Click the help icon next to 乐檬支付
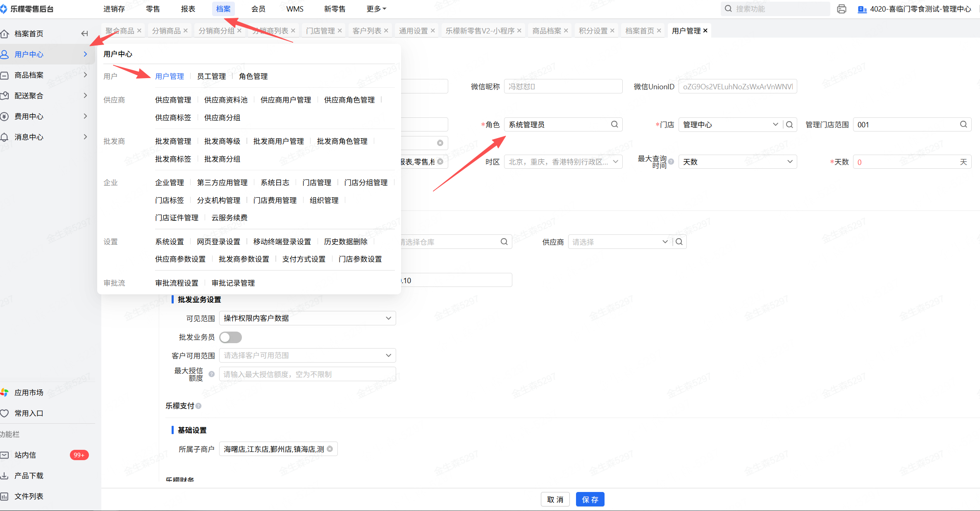Image resolution: width=980 pixels, height=511 pixels. click(198, 406)
